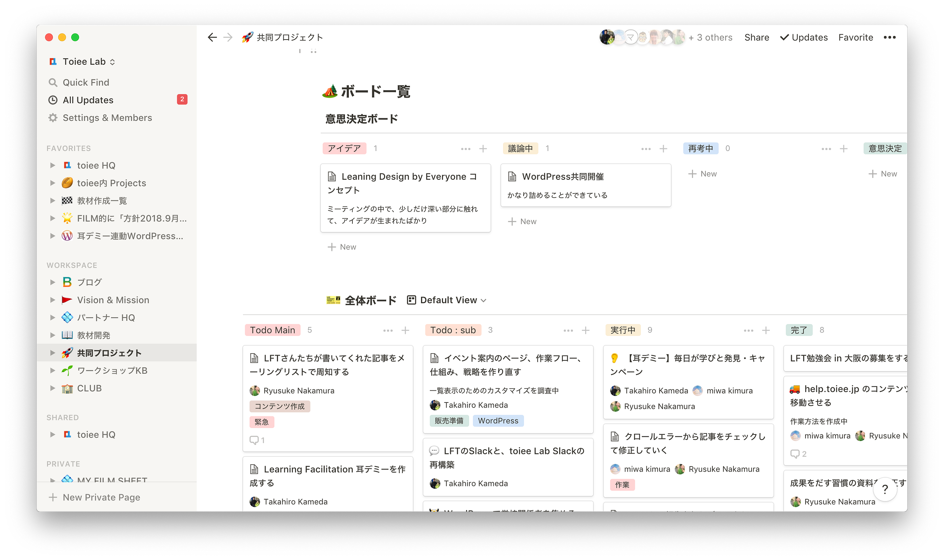The width and height of the screenshot is (944, 560).
Task: Open the クロールエラーから記事をチェック card
Action: point(688,460)
